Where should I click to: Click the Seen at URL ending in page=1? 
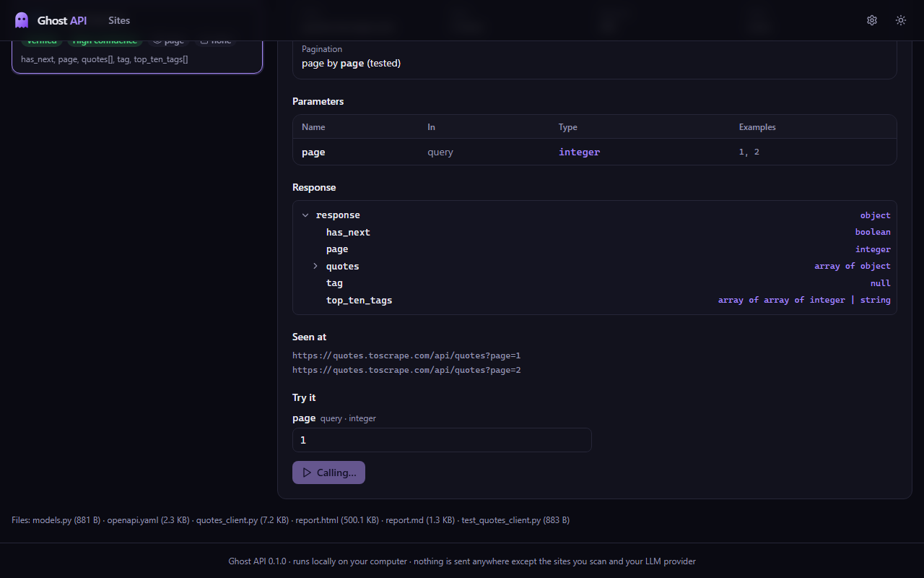(x=406, y=355)
